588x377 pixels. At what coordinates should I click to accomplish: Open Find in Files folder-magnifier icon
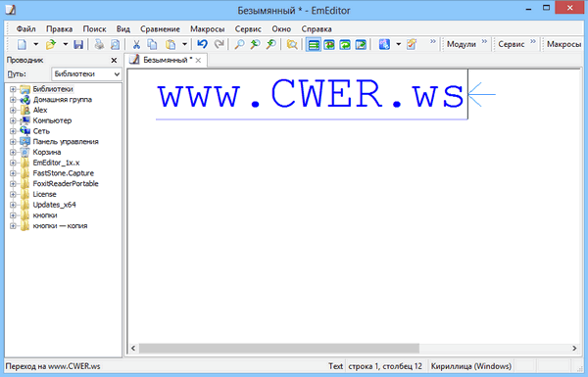coord(292,45)
